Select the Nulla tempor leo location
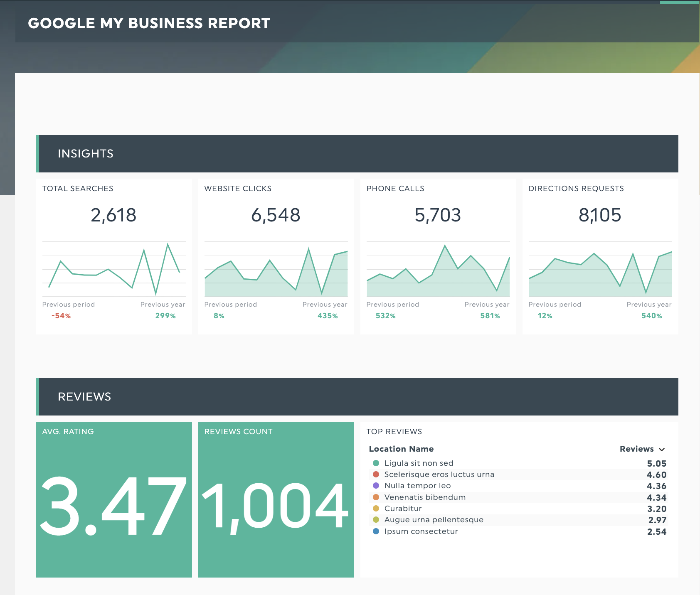700x595 pixels. (417, 486)
